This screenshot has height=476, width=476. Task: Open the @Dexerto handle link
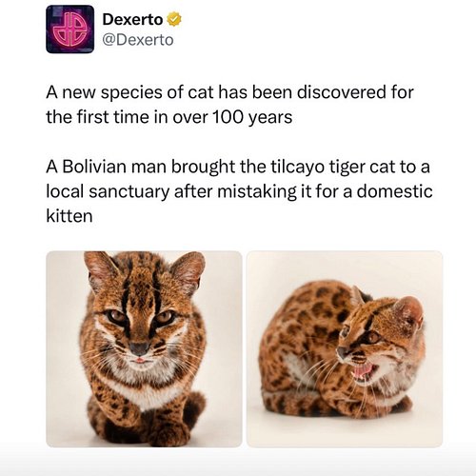138,40
